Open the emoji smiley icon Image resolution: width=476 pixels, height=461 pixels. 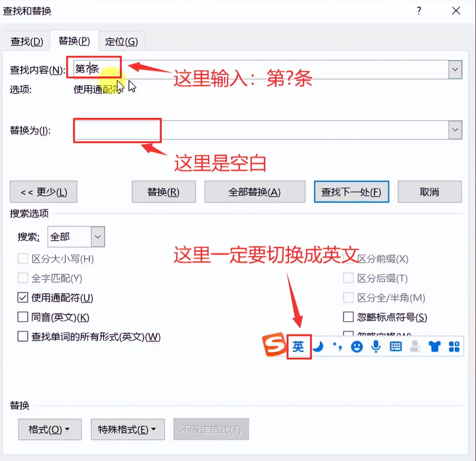[x=357, y=346]
